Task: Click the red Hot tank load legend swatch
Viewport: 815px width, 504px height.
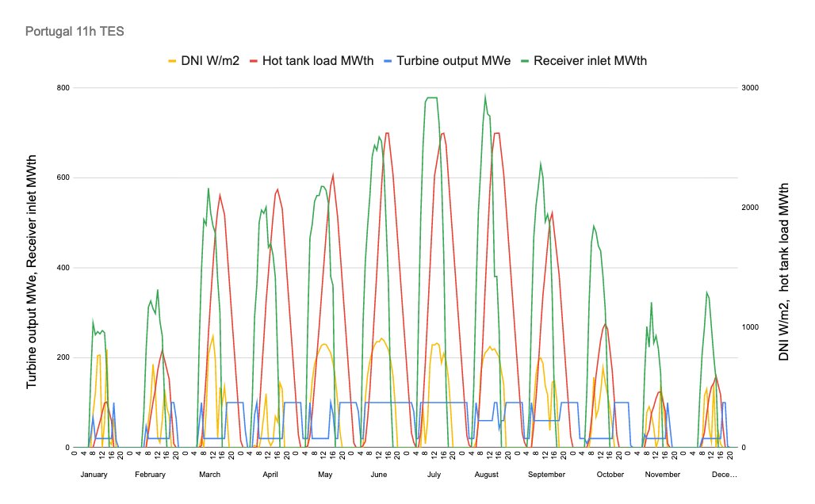Action: (254, 61)
